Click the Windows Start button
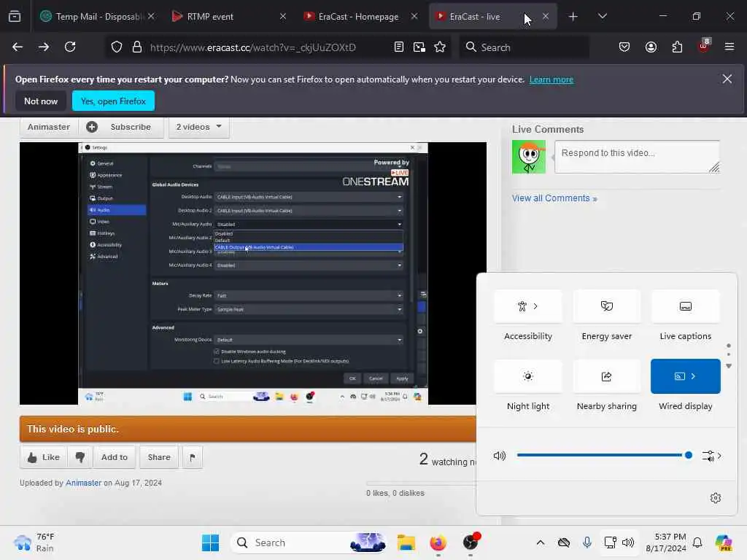747x560 pixels. tap(210, 542)
